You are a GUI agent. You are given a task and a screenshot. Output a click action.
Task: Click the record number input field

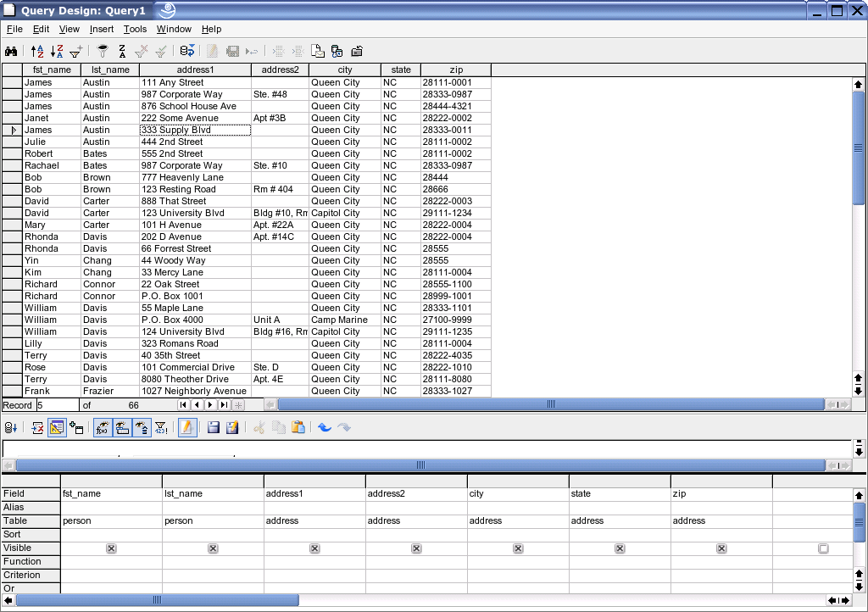[56, 405]
